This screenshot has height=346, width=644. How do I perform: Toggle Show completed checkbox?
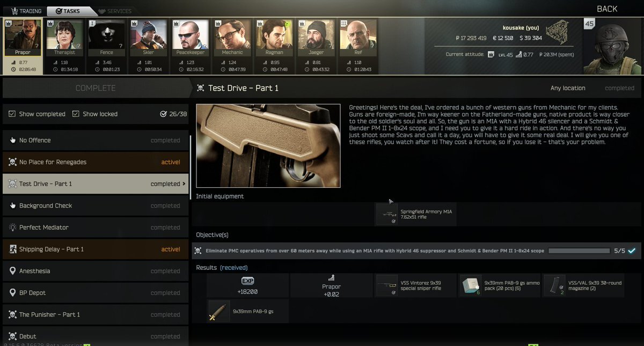pos(12,114)
